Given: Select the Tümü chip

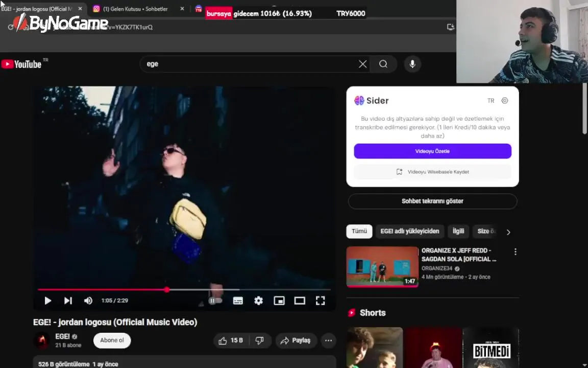Looking at the screenshot, I should click(359, 232).
